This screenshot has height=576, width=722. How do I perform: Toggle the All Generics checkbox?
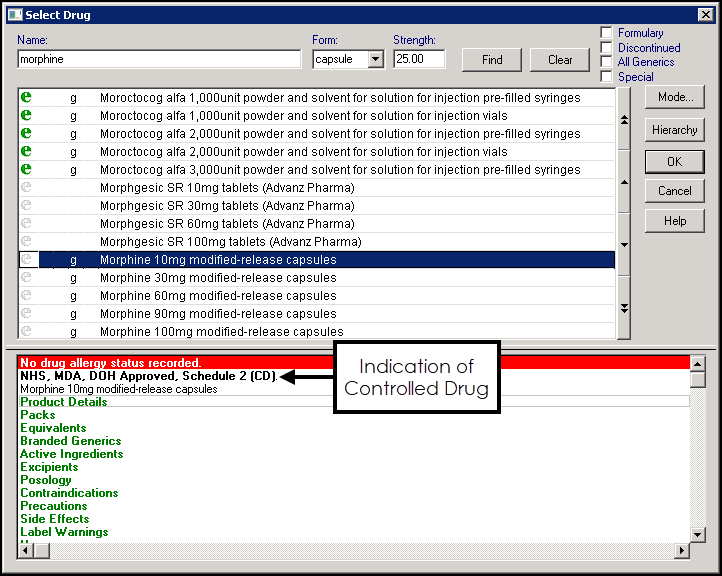[x=606, y=62]
